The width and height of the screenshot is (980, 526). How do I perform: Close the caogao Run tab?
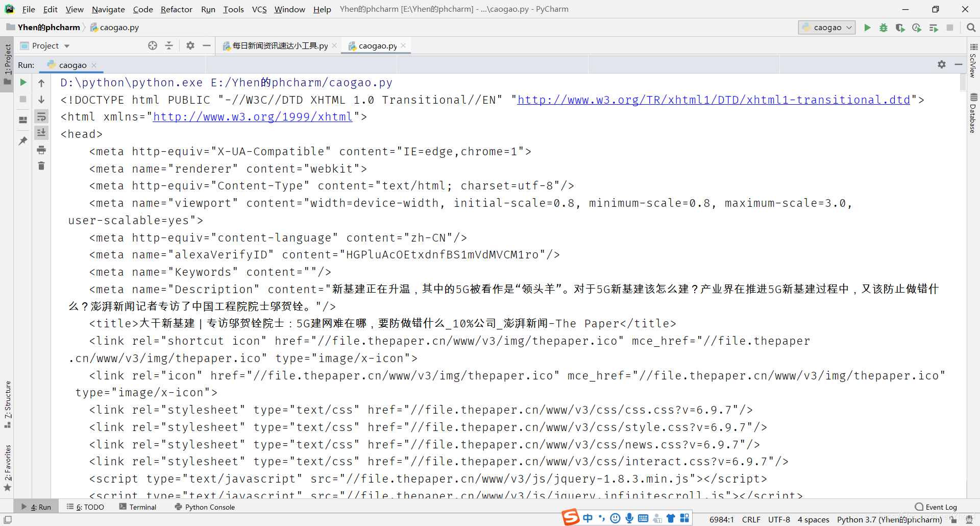pos(94,65)
